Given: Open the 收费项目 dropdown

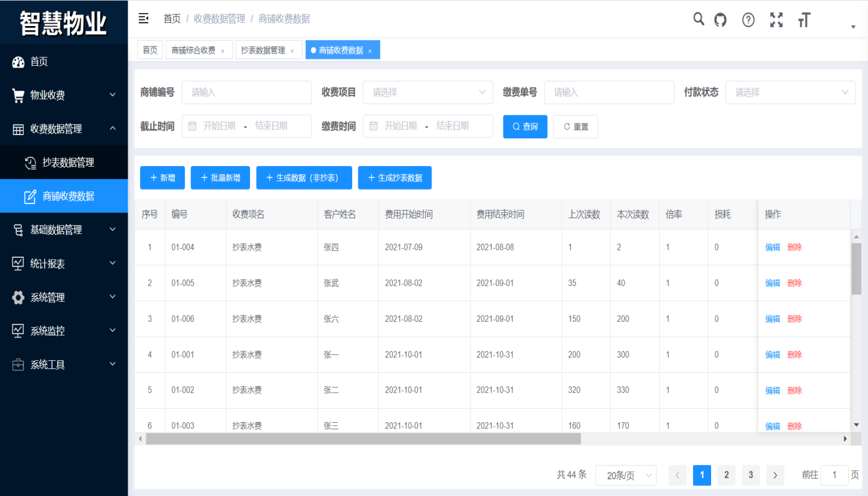Looking at the screenshot, I should [428, 92].
